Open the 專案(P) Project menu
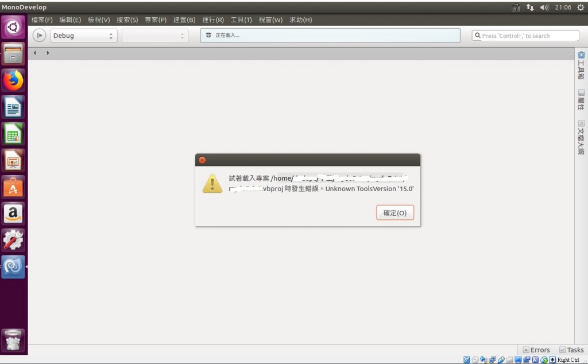Viewport: 588px width, 364px height. click(x=156, y=20)
